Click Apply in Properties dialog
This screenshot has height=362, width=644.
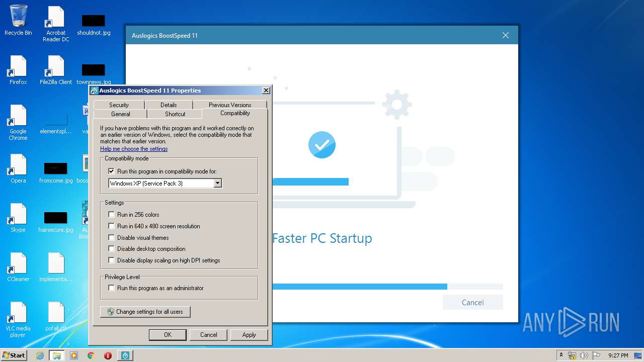point(249,335)
